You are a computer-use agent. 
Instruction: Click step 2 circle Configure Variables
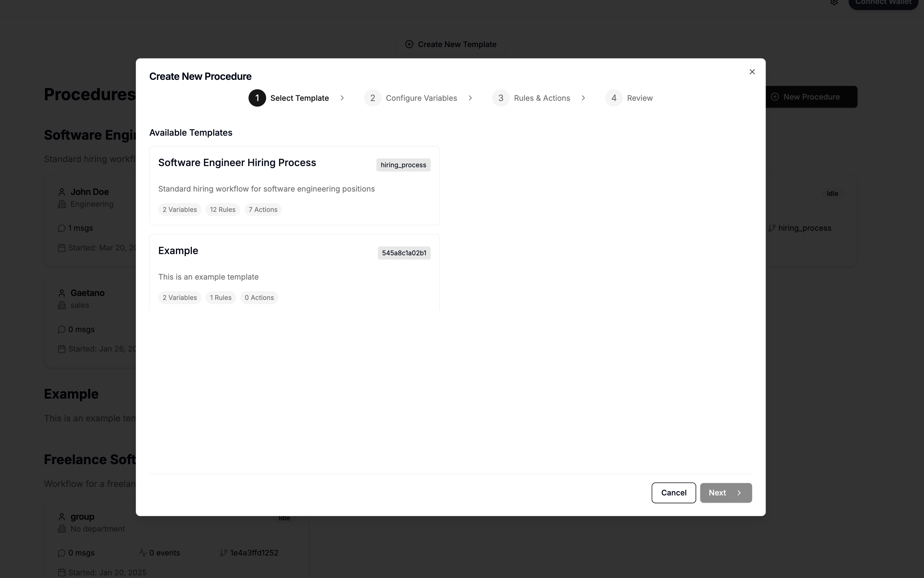[372, 98]
